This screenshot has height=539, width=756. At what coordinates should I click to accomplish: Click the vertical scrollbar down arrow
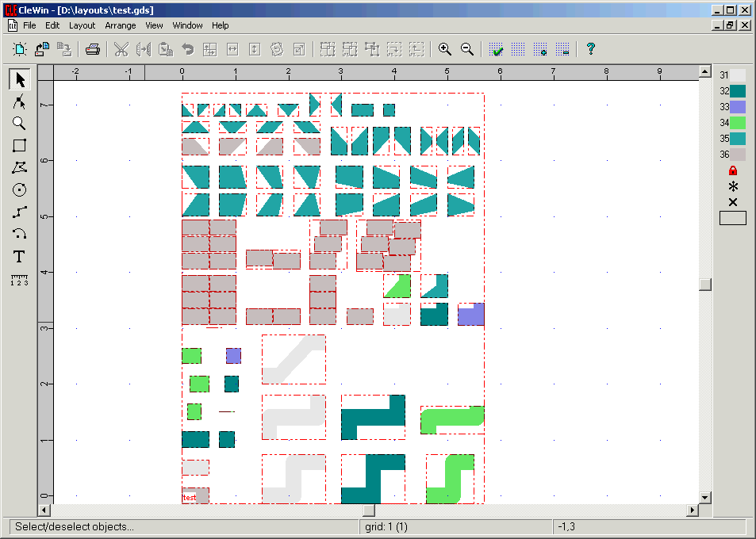coord(705,498)
